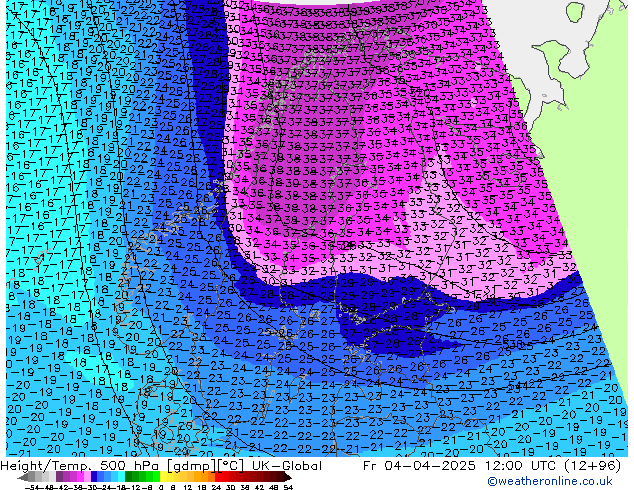
Task: Click the '544' contour label on map
Action: 516,384
